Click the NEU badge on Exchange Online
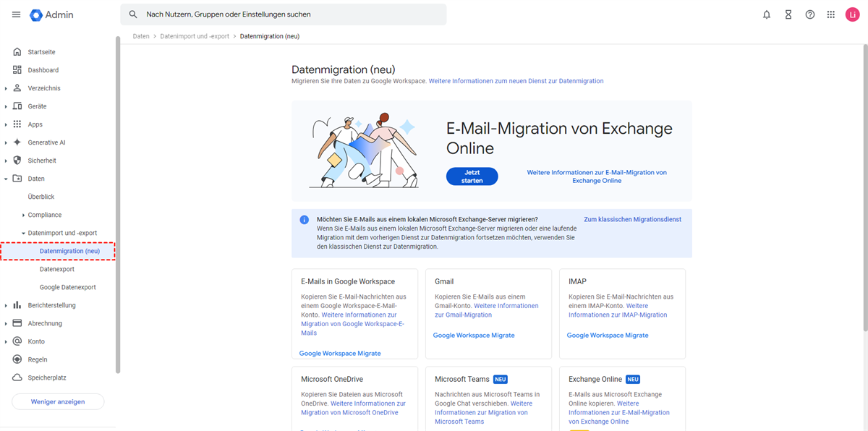868x431 pixels. [633, 379]
